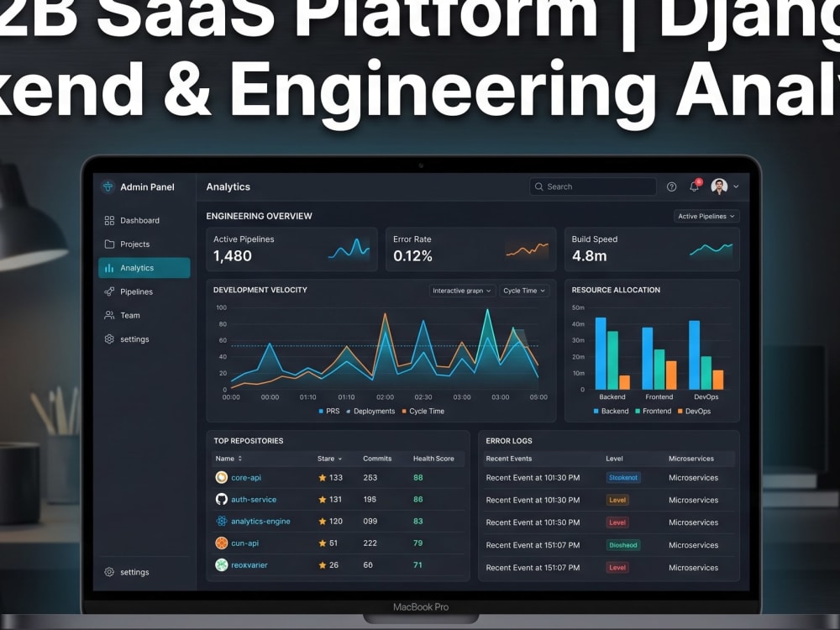Viewport: 840px width, 630px height.
Task: Toggle the PRS legend series
Action: click(329, 411)
